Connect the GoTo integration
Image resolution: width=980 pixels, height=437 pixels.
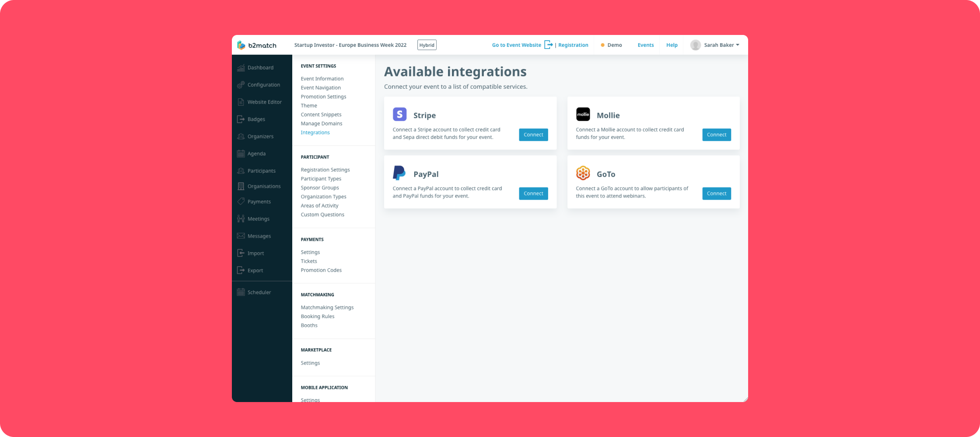click(717, 194)
